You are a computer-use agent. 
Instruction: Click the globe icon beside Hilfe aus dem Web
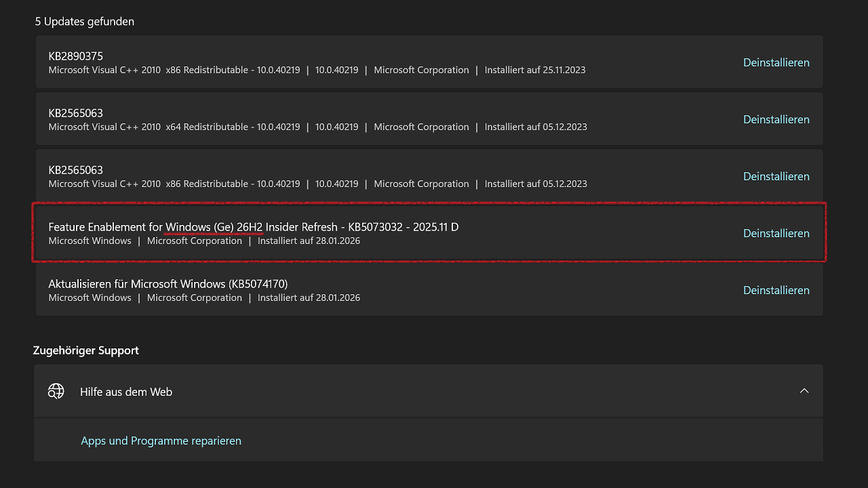(56, 391)
